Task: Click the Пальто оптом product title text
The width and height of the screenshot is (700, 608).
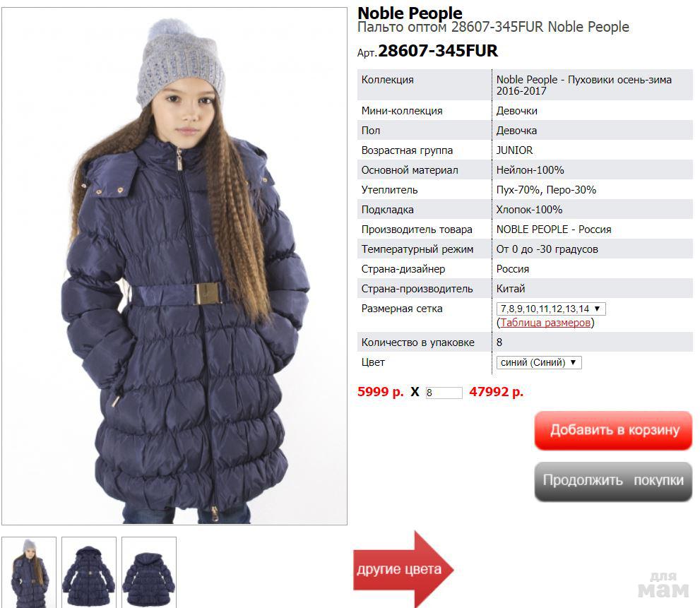Action: click(x=493, y=27)
